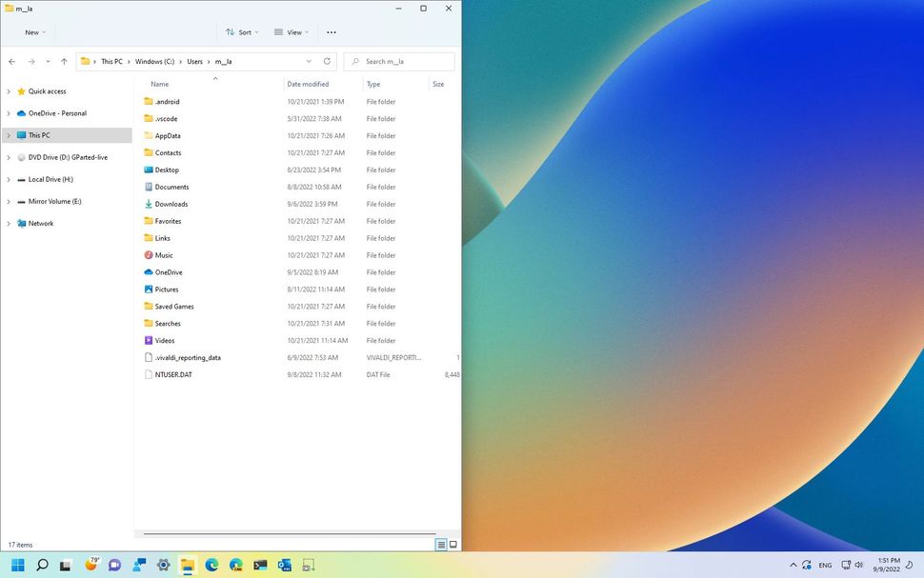Viewport: 924px width, 578px height.
Task: Expand the This PC tree entry
Action: [x=9, y=134]
